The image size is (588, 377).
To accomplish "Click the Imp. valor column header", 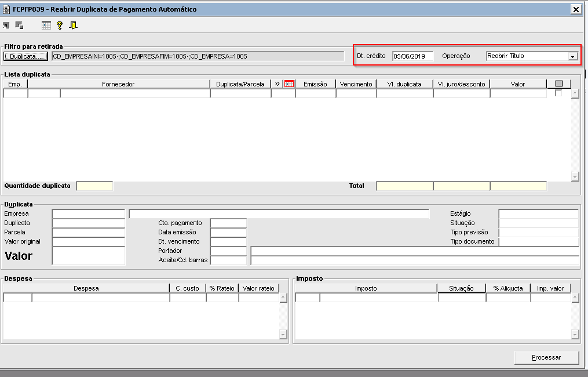I will (x=550, y=288).
